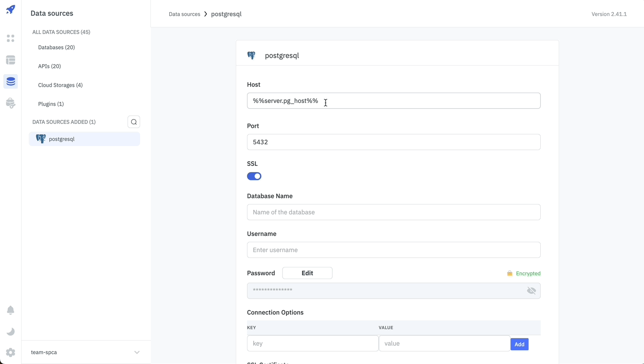Select the Data sources stack icon

coord(10,82)
